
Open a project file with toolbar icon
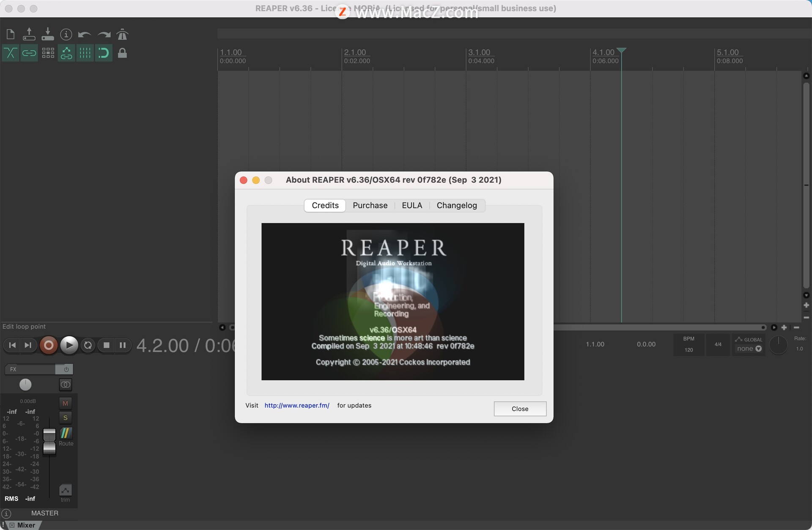coord(29,34)
